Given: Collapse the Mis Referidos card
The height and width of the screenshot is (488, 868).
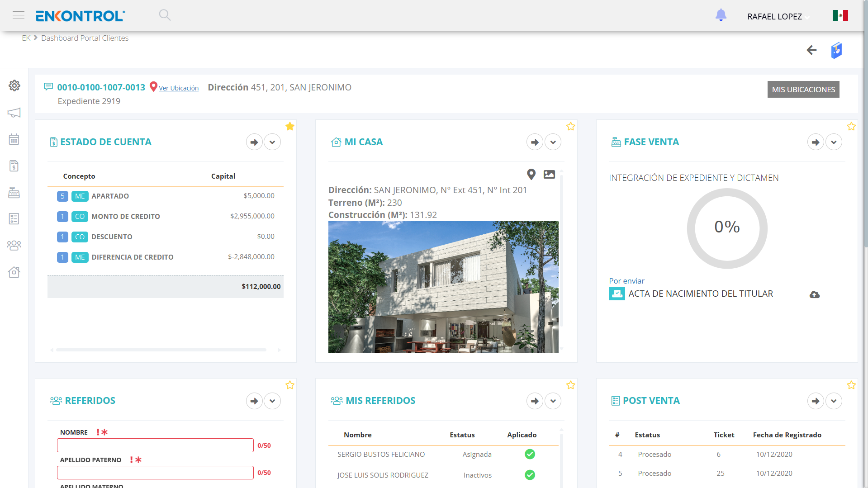Looking at the screenshot, I should tap(553, 401).
